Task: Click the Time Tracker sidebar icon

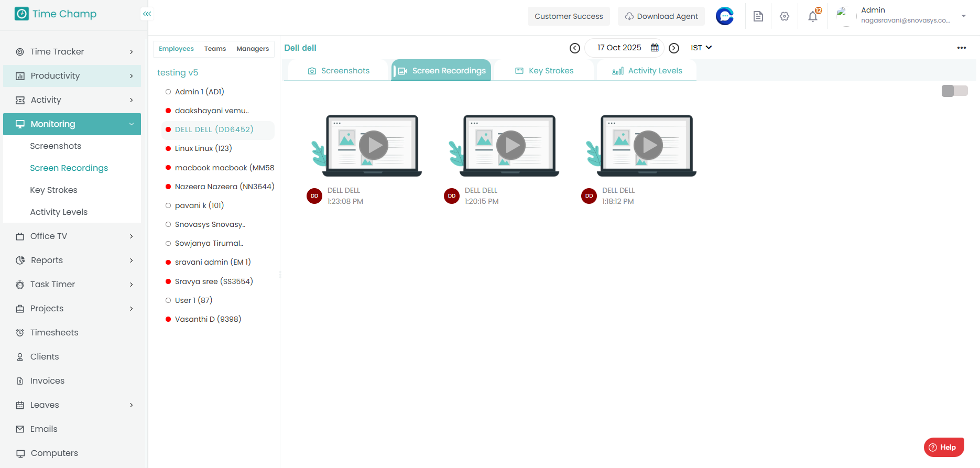Action: tap(20, 52)
